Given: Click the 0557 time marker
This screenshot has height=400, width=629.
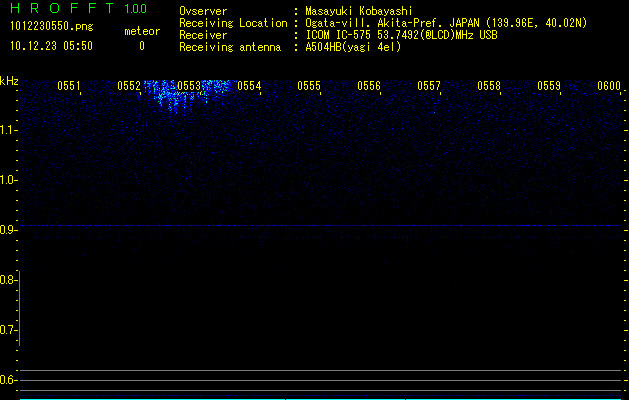Looking at the screenshot, I should (429, 86).
